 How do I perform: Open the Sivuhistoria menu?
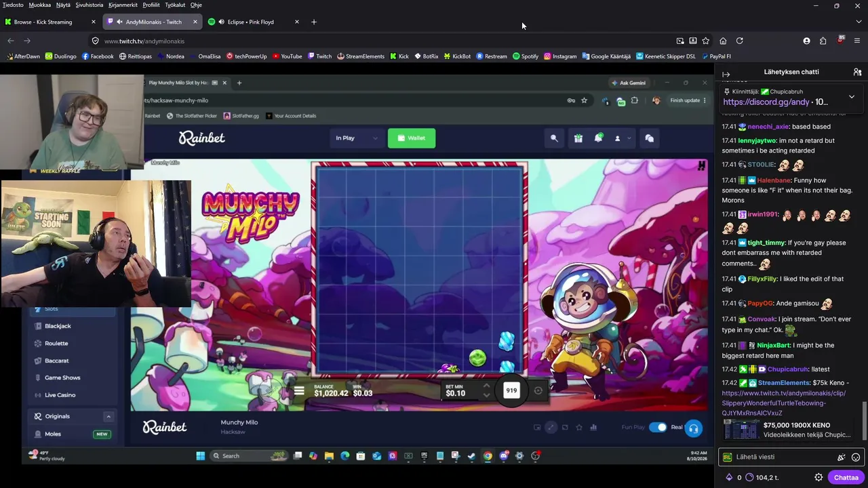(90, 5)
